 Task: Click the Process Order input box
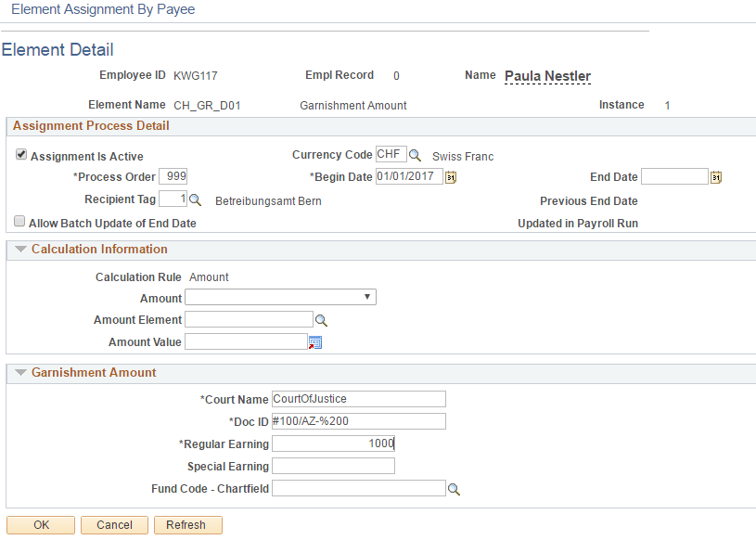pyautogui.click(x=175, y=176)
